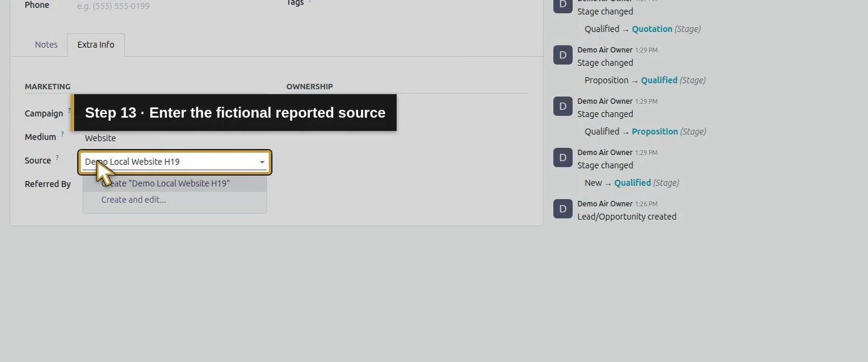Show help tooltip for Source
The image size is (868, 362).
point(57,157)
